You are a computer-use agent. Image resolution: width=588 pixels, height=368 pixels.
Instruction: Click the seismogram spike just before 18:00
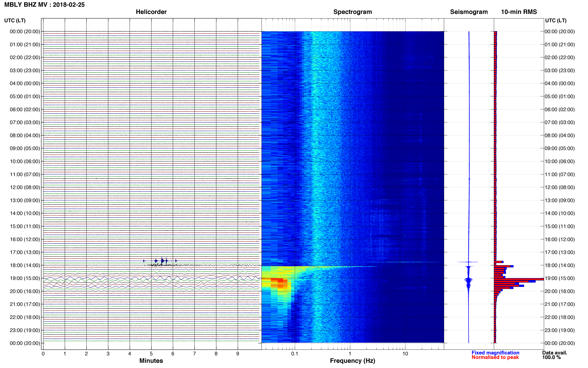468,262
